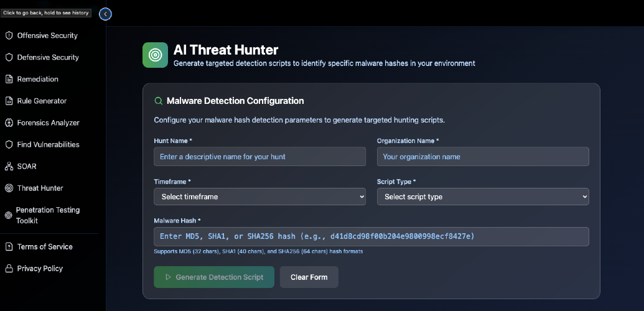Click Generate Detection Script button
This screenshot has height=311, width=644.
click(214, 277)
